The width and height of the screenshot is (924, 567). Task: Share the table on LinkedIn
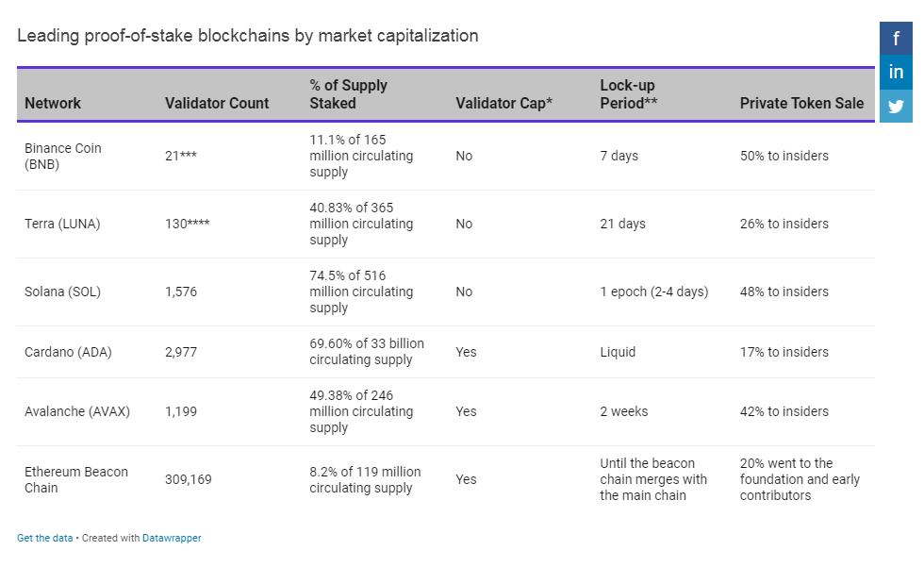(896, 72)
